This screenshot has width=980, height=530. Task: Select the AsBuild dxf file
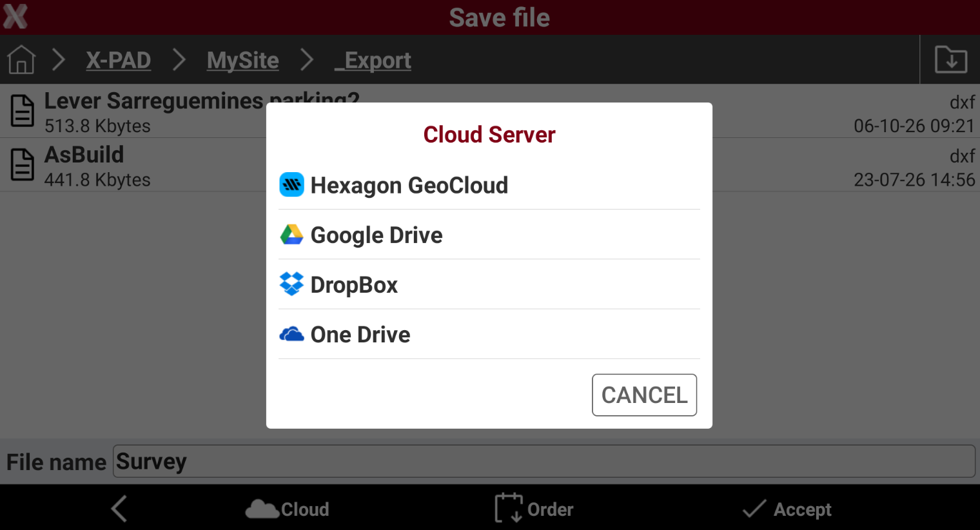(x=490, y=164)
